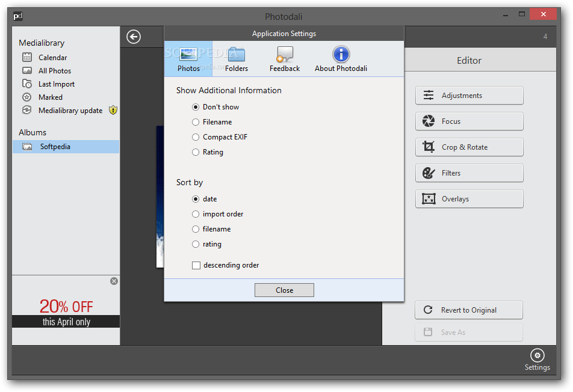Open the Filters tool
The image size is (573, 392).
click(469, 173)
